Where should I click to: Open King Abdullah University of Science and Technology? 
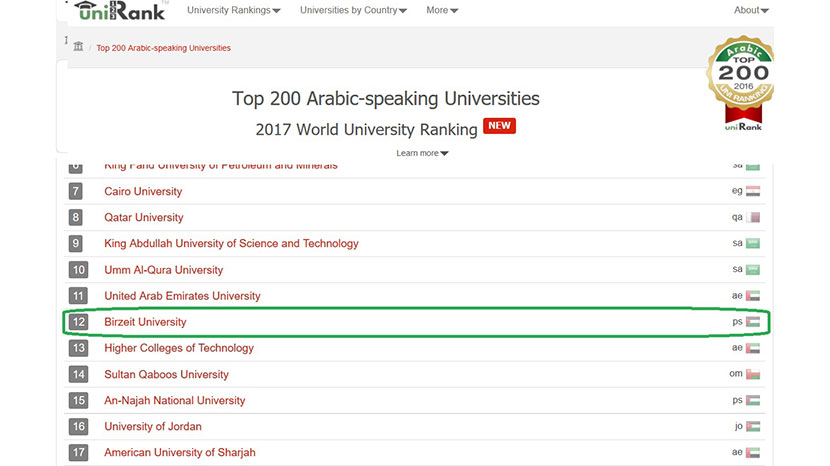(x=231, y=244)
